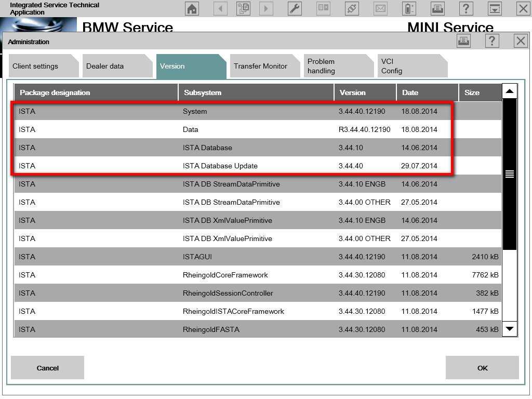Open help in the Administration dialog
This screenshot has height=399, width=532.
click(492, 41)
